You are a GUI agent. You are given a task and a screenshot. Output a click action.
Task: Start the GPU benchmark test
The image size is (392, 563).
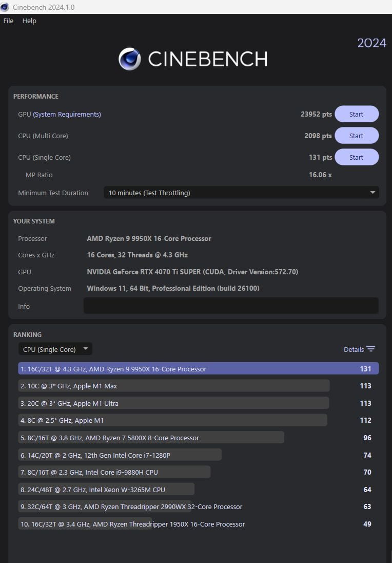357,114
